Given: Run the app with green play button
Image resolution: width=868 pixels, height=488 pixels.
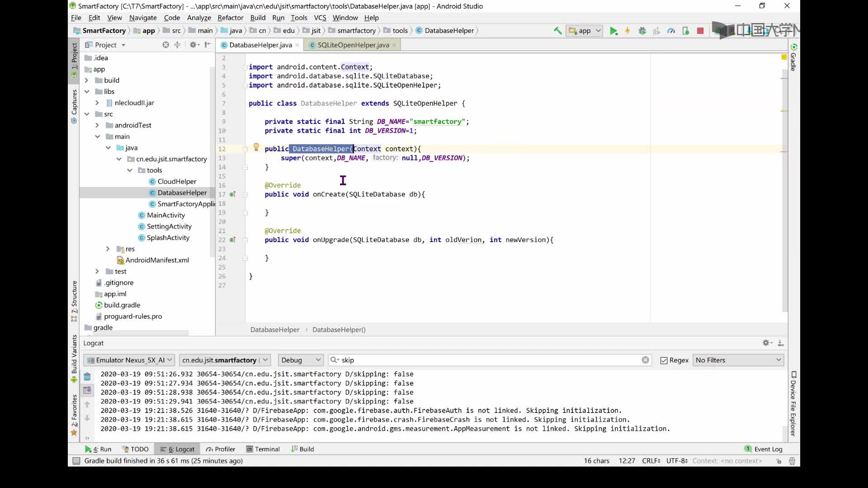Looking at the screenshot, I should (613, 31).
